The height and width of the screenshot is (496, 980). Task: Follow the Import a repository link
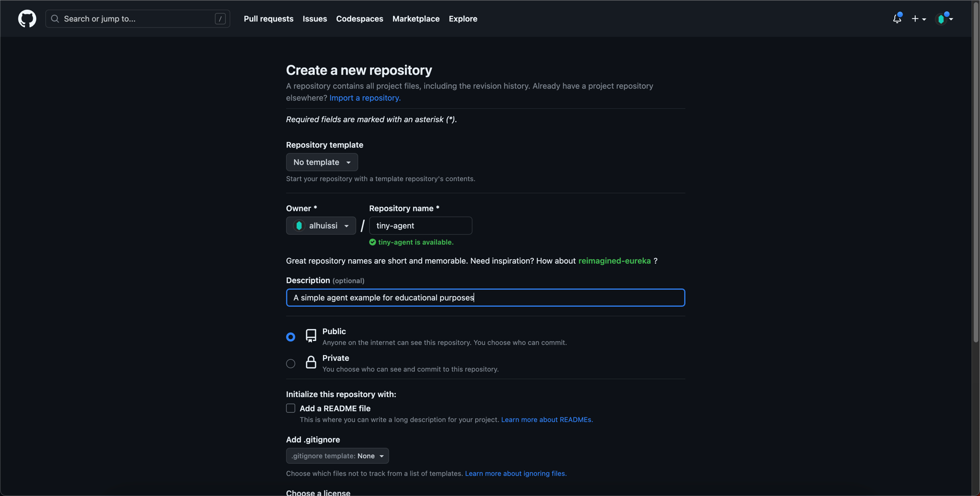[x=364, y=98]
